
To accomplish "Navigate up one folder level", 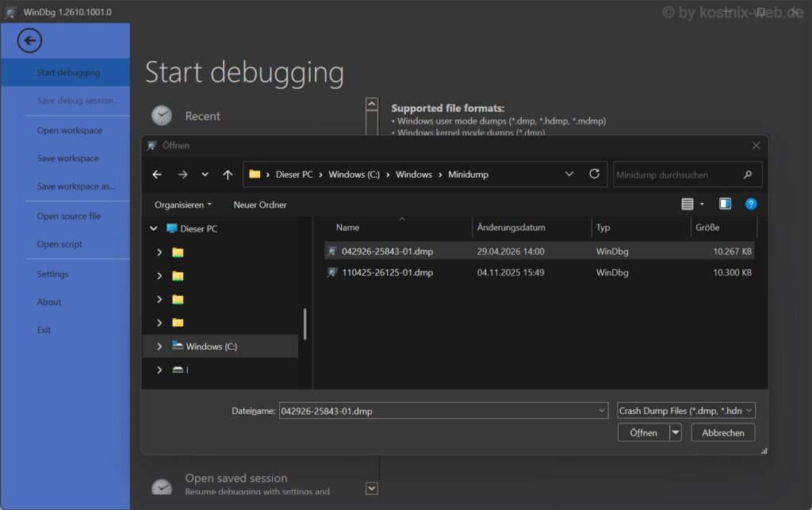I will coord(228,174).
